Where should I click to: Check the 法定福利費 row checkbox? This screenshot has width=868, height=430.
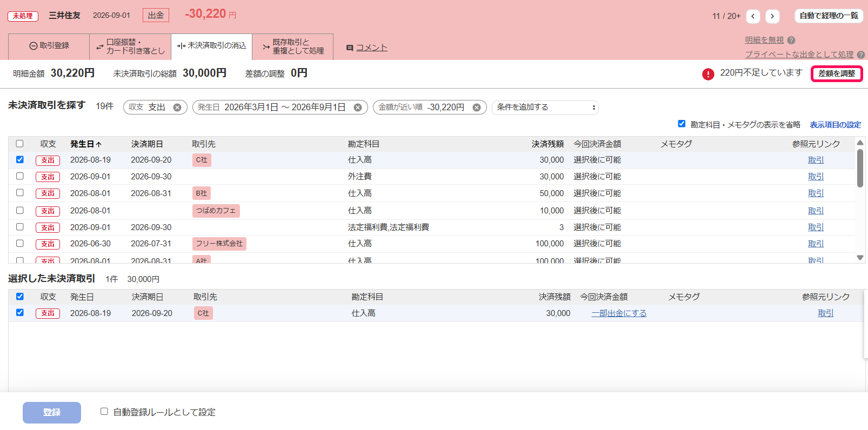pyautogui.click(x=20, y=227)
